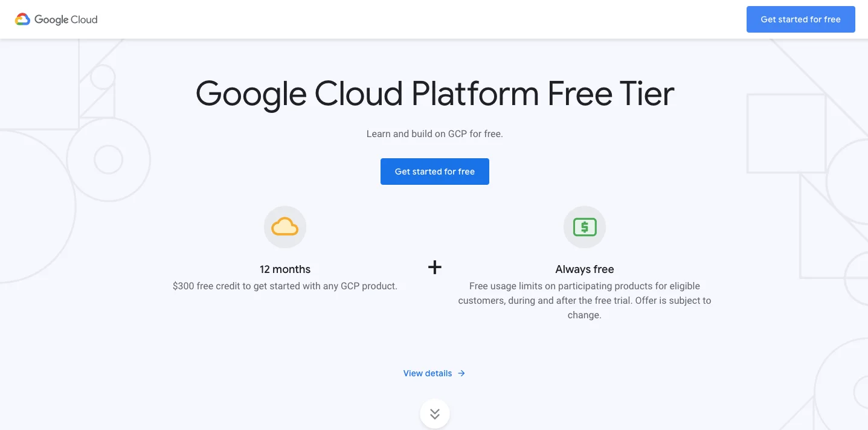Click the Google Cloud Platform Free Tier heading

[435, 94]
